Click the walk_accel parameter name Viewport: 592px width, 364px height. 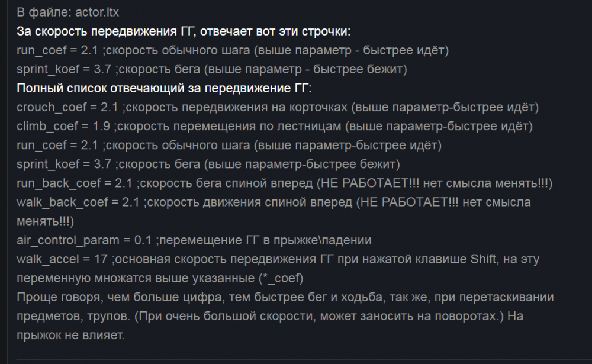pos(46,259)
